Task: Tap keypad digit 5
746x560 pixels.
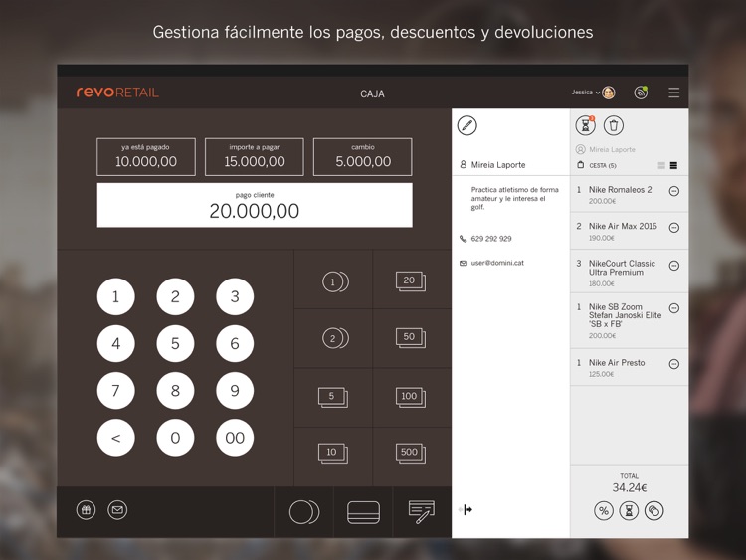Action: [x=175, y=343]
